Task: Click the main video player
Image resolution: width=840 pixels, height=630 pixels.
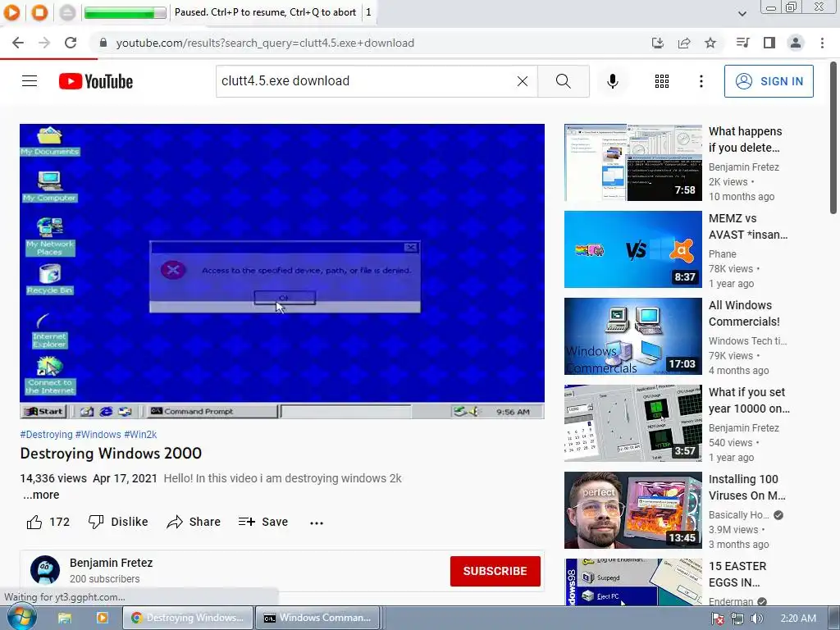Action: (282, 271)
